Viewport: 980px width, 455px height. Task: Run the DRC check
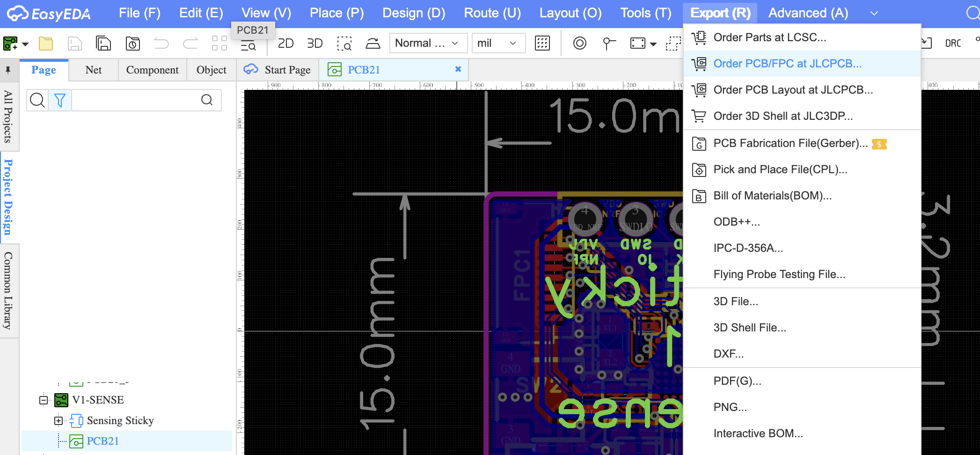point(953,44)
